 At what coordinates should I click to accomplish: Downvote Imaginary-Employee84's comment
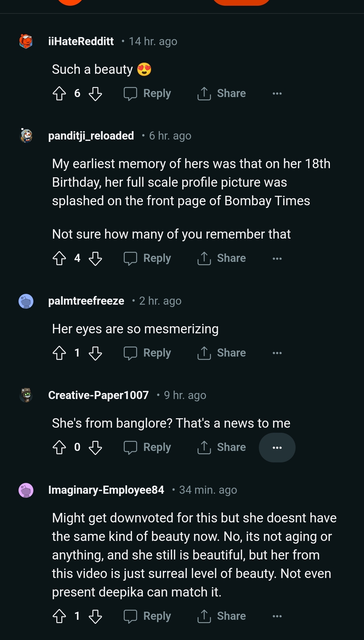pyautogui.click(x=95, y=616)
